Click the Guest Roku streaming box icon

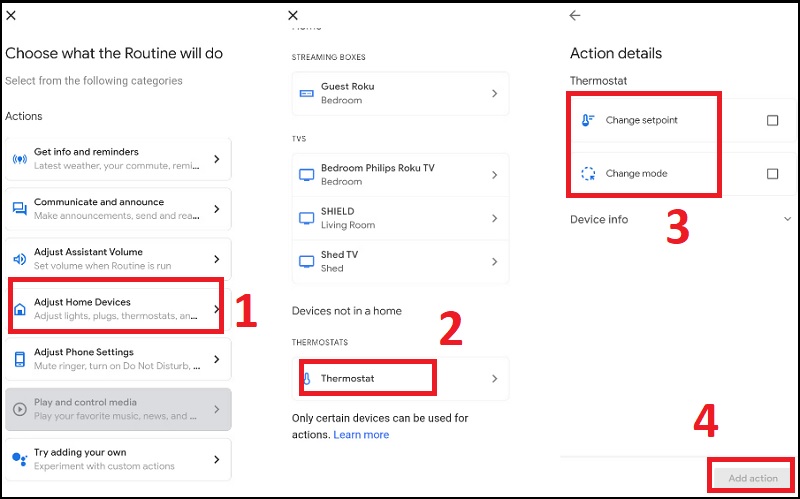pyautogui.click(x=306, y=93)
